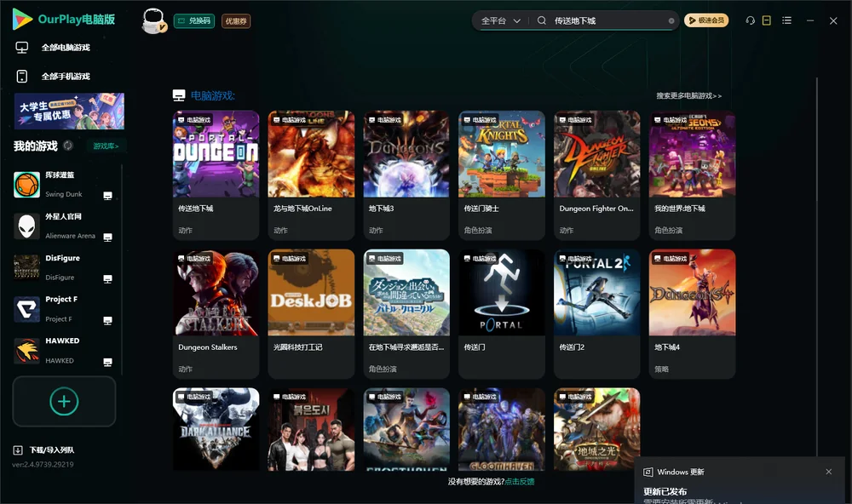The image size is (852, 504).
Task: Open the 极速会员 membership button
Action: pyautogui.click(x=706, y=20)
